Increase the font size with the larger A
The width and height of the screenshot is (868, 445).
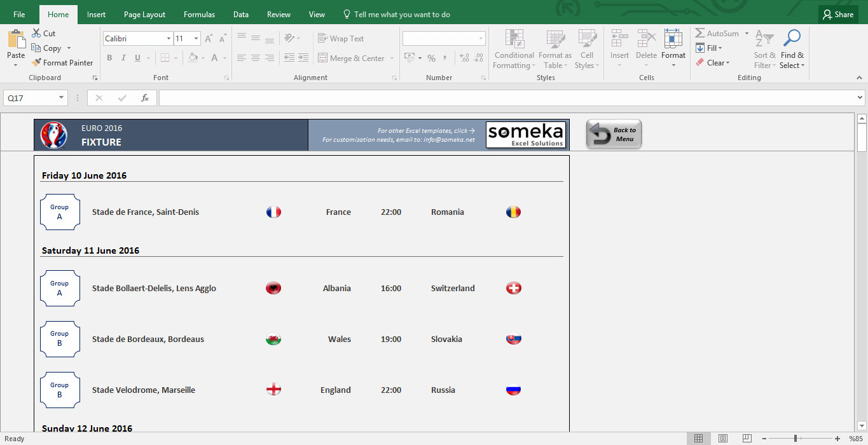pyautogui.click(x=209, y=39)
